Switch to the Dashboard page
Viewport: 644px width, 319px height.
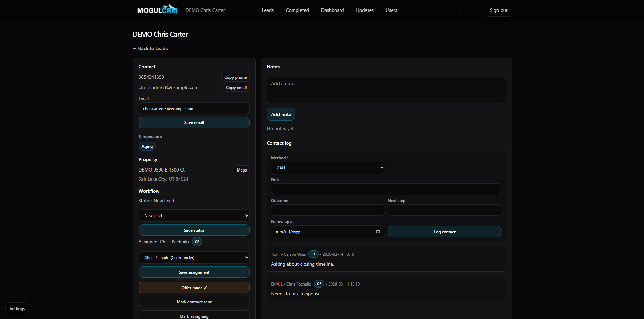tap(332, 10)
